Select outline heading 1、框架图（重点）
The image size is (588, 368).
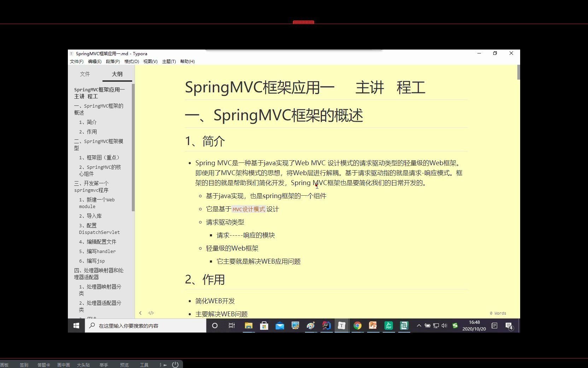tap(100, 157)
